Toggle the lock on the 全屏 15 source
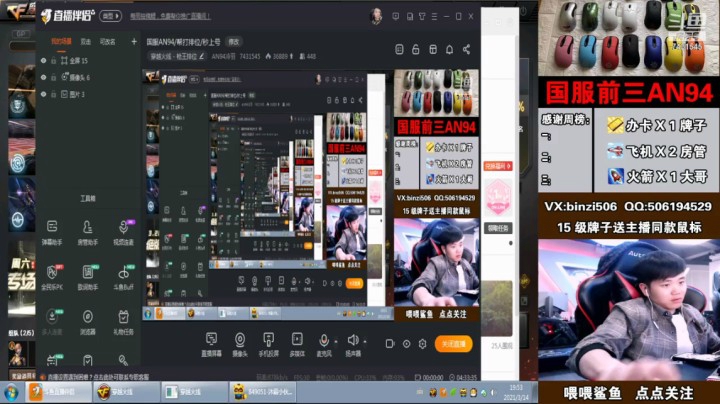Screen dimensions: 720x404 (54, 61)
